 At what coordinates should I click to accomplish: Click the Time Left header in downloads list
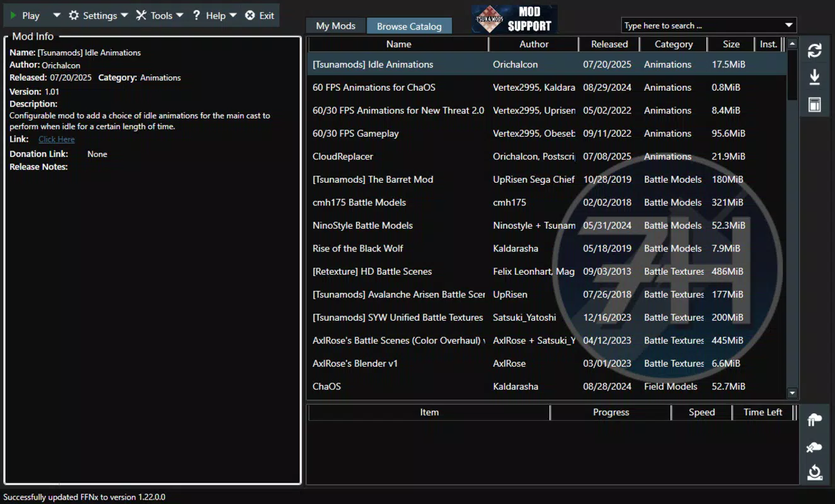click(x=763, y=412)
